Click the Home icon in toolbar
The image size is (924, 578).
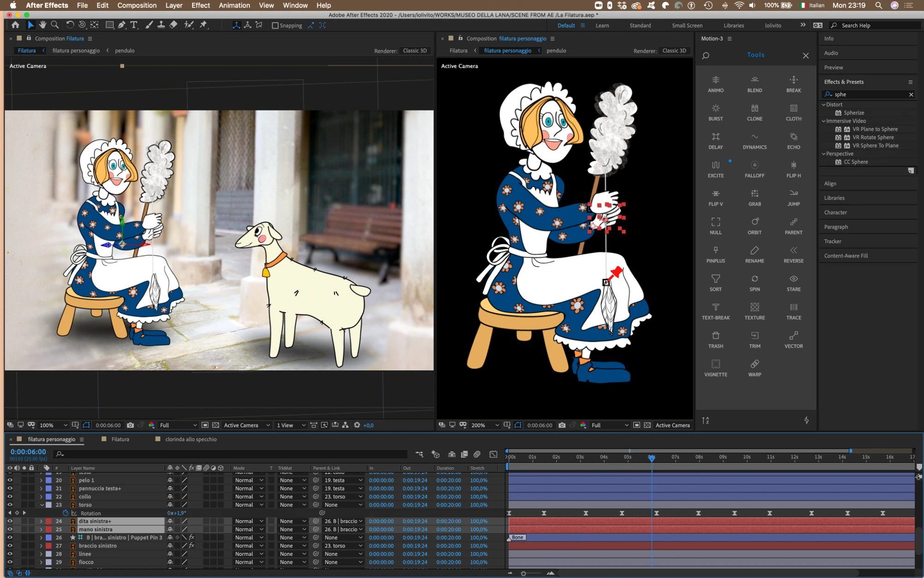click(15, 25)
